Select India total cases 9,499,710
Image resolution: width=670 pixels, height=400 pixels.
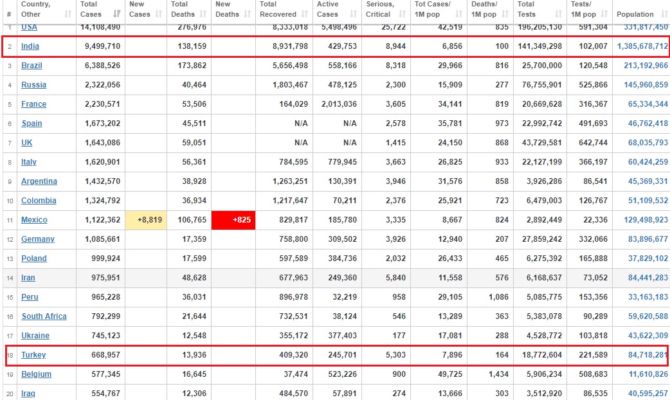click(x=103, y=46)
